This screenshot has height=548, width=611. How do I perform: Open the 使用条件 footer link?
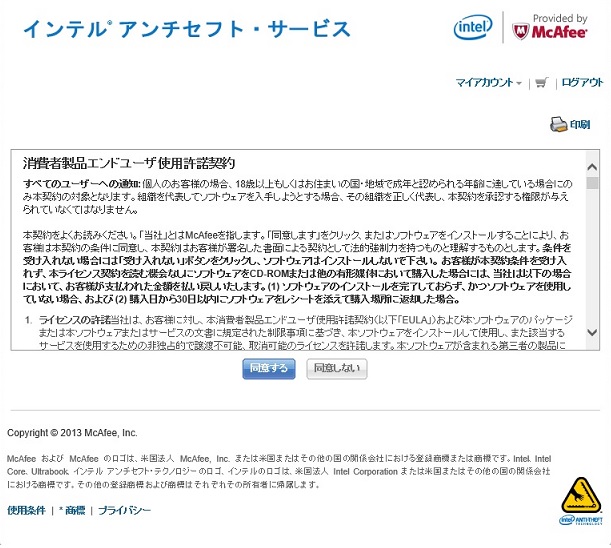[26, 510]
